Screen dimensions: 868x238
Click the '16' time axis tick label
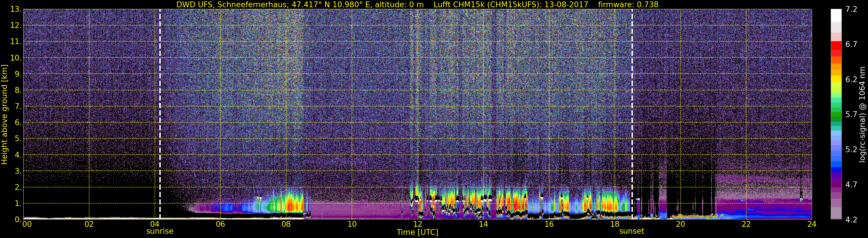549,224
